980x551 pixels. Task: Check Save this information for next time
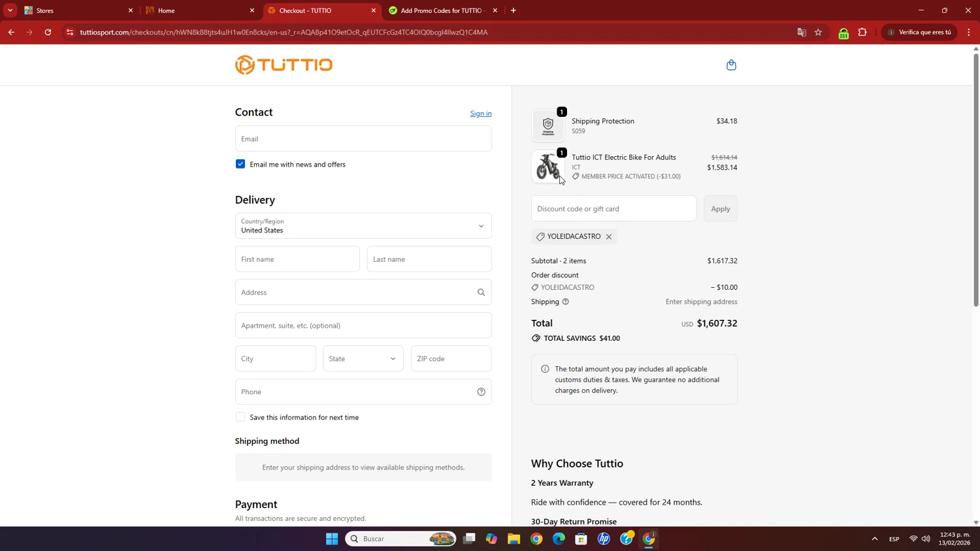click(240, 417)
